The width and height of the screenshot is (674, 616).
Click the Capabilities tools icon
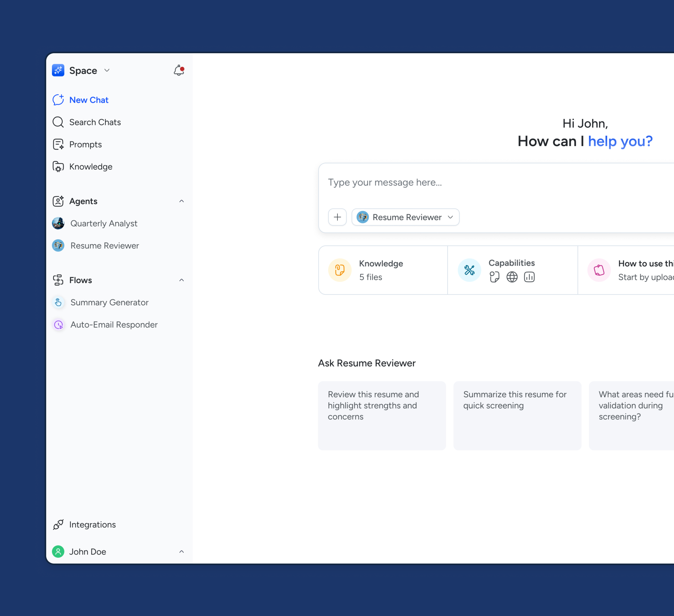click(x=469, y=270)
